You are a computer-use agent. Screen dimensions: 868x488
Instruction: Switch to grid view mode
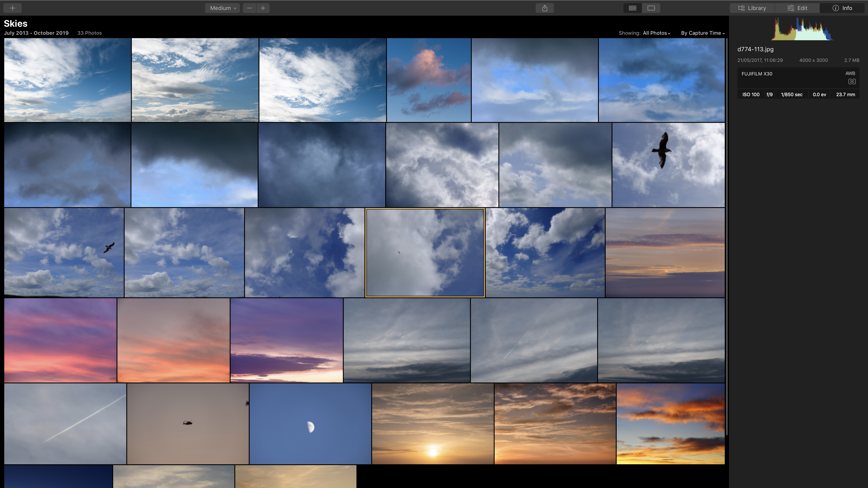pos(633,8)
